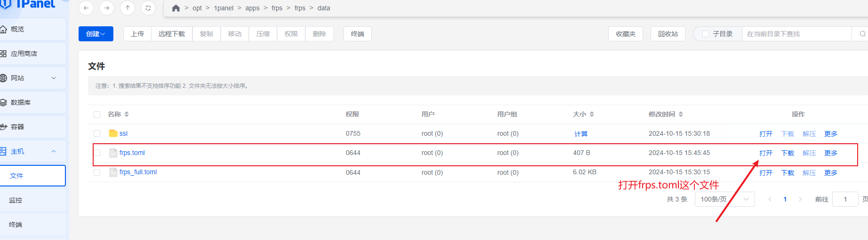
Task: Click the 1panel breadcrumb segment
Action: [223, 8]
